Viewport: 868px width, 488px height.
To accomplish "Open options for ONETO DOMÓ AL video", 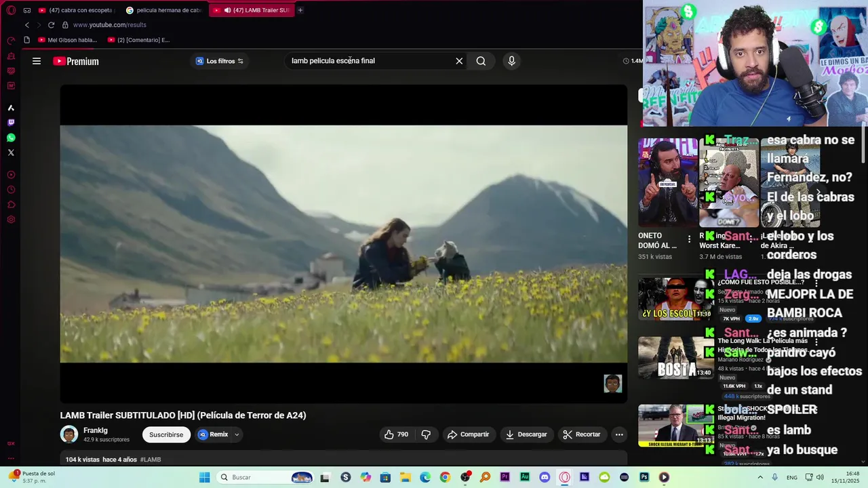I will pos(689,239).
